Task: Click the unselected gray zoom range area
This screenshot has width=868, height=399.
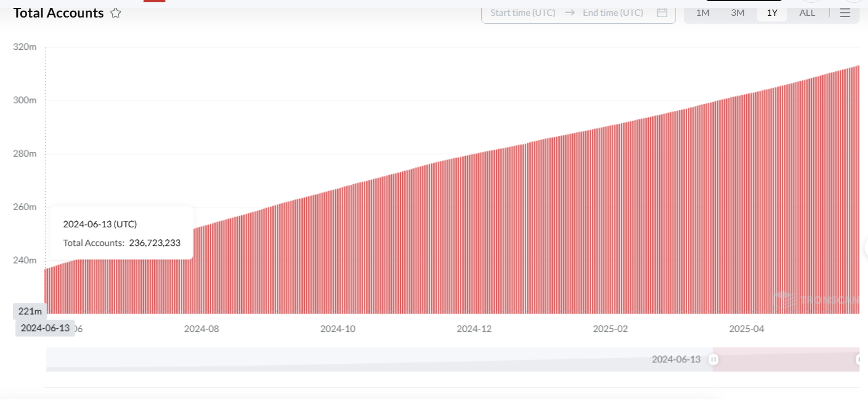Action: point(367,359)
